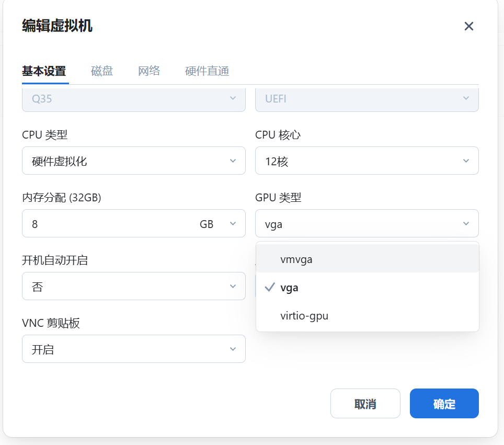Open the UEFI firmware dropdown

pyautogui.click(x=366, y=99)
